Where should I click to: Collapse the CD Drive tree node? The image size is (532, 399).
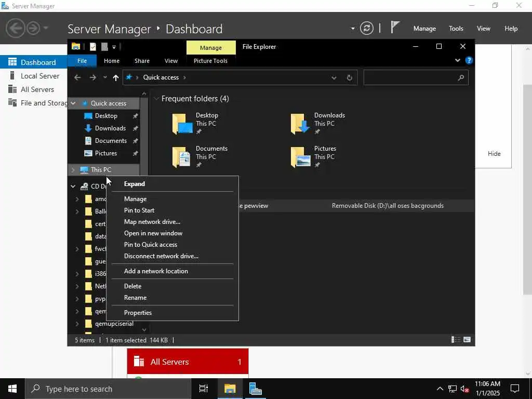[73, 187]
